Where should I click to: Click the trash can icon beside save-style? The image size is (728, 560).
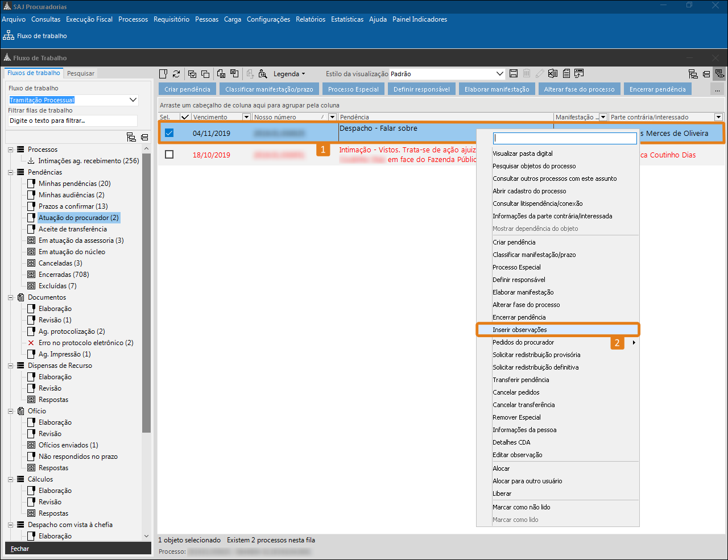(x=527, y=73)
